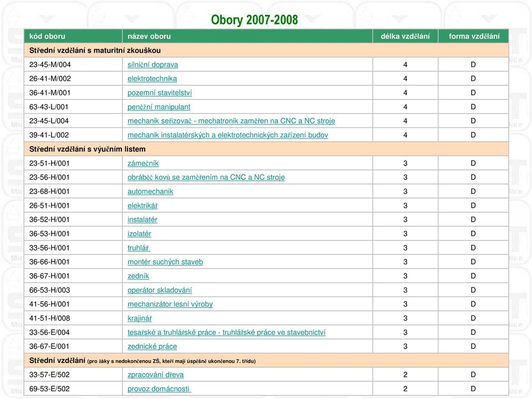Image resolution: width=532 pixels, height=399 pixels.
Task: Select form D in krajinář row
Action: pyautogui.click(x=473, y=318)
